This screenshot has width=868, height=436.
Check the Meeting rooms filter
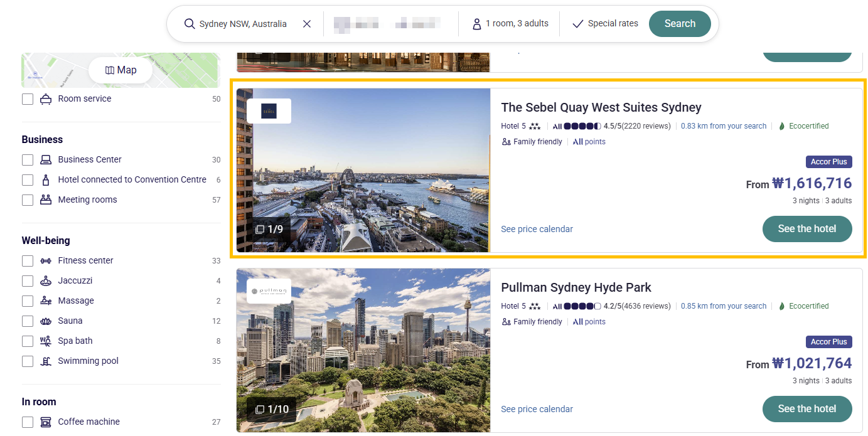point(28,200)
